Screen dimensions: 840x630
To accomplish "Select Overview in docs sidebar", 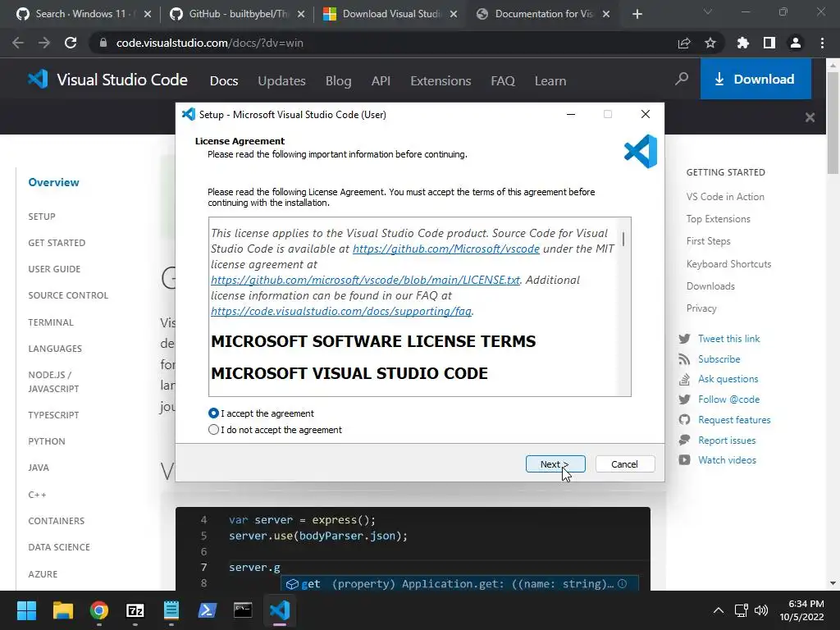I will (53, 182).
